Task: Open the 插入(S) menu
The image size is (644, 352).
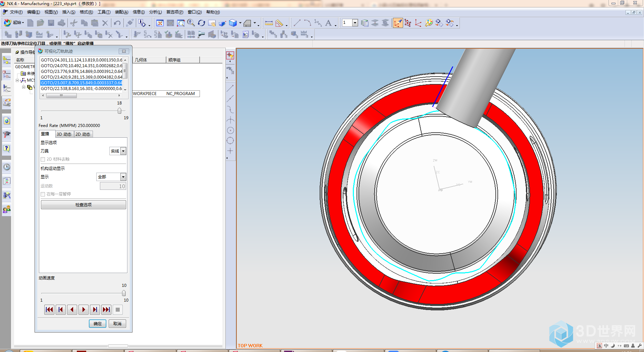Action: pyautogui.click(x=69, y=12)
